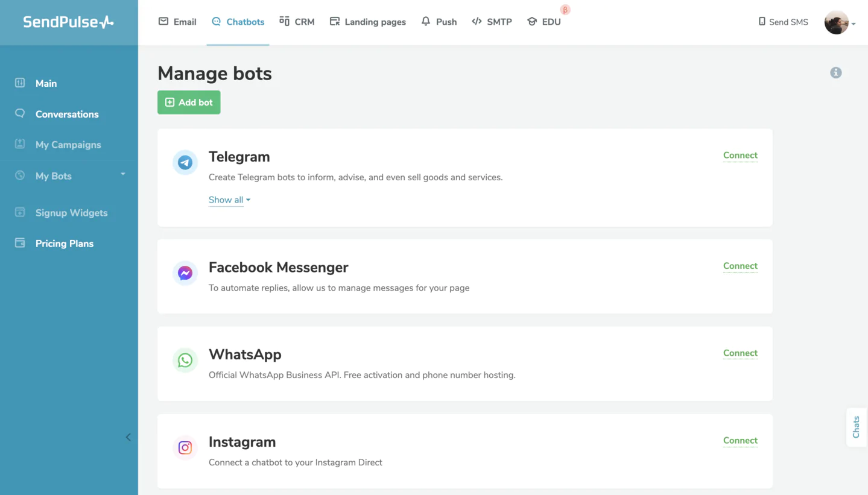Click the "Create Telegram bots to inform" description

point(355,177)
